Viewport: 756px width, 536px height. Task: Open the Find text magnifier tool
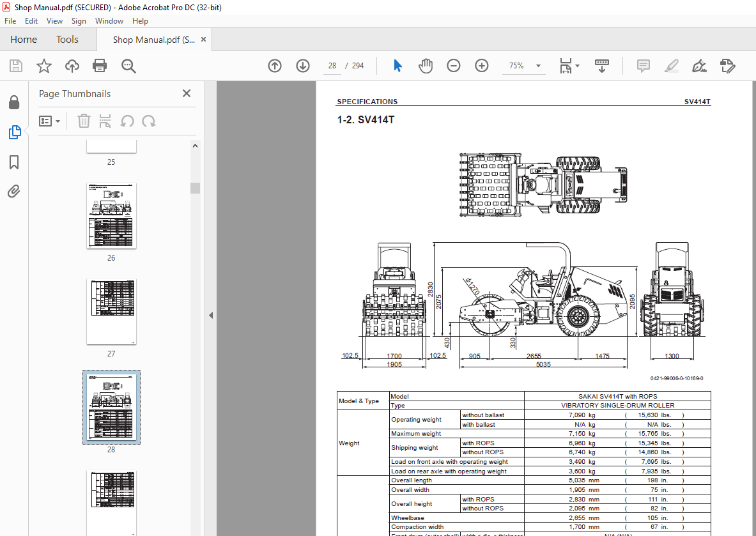(128, 66)
